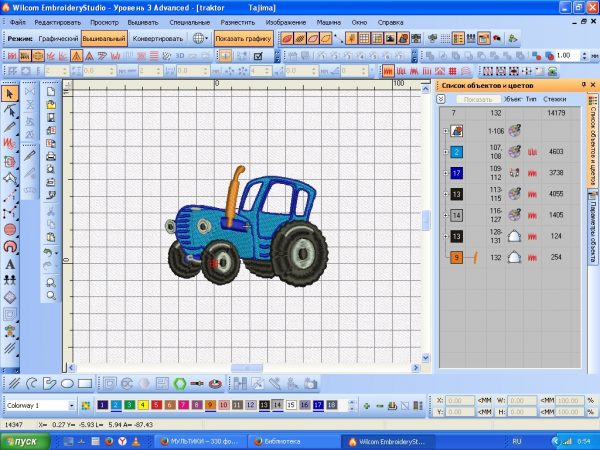Click the green minus remove color icon
The width and height of the screenshot is (600, 450).
click(x=380, y=406)
